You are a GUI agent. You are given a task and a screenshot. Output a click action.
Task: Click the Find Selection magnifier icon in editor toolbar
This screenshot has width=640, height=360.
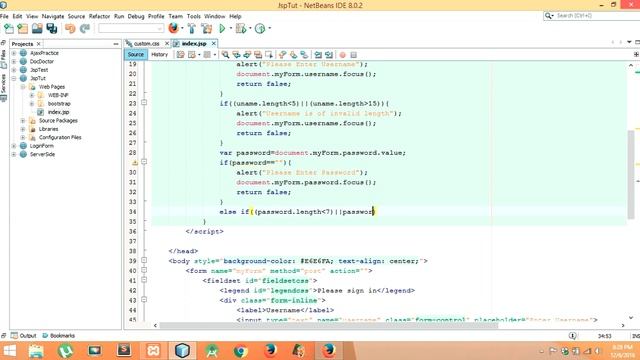225,55
